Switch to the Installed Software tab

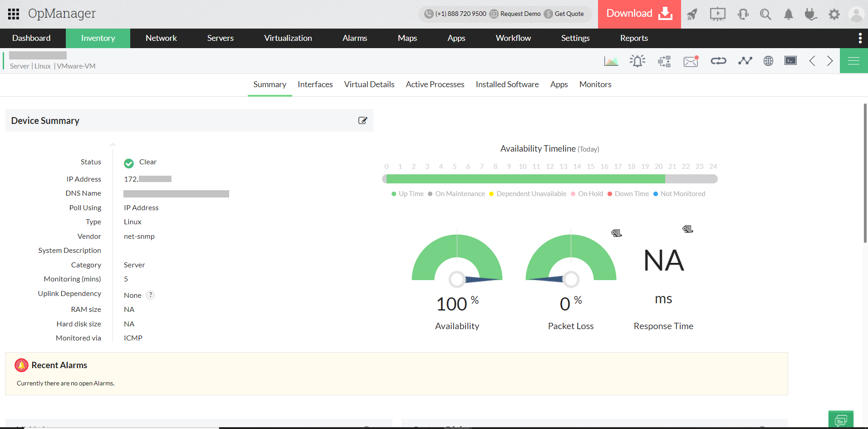pyautogui.click(x=507, y=84)
